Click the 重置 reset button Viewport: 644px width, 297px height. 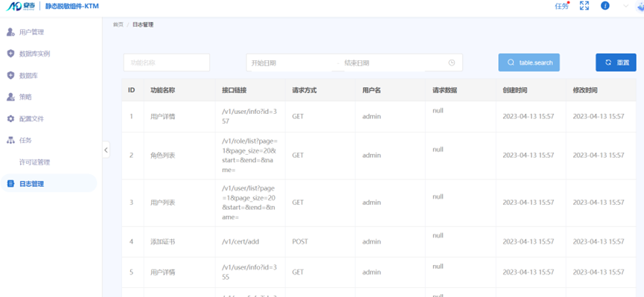[616, 63]
